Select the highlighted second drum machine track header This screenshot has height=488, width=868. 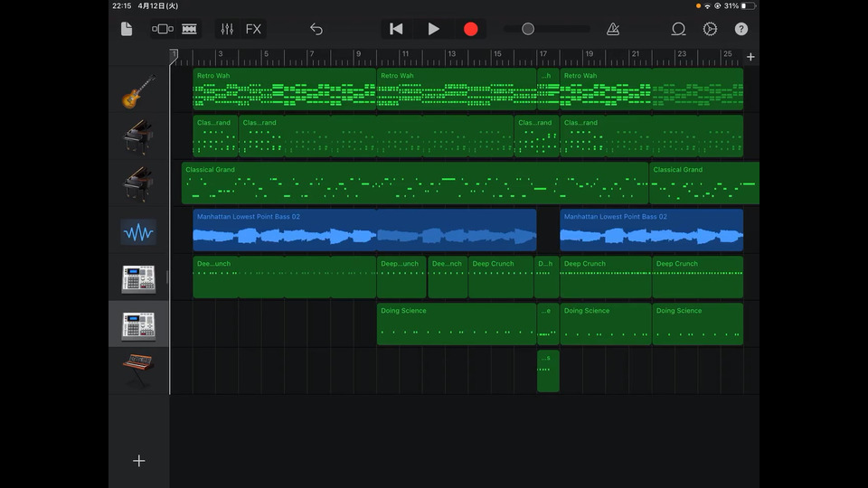138,324
